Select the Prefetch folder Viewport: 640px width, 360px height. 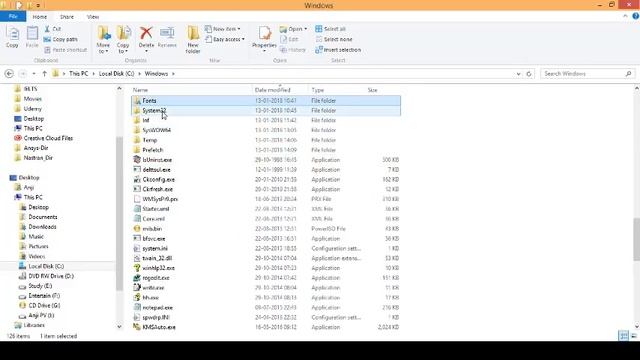coord(266,150)
